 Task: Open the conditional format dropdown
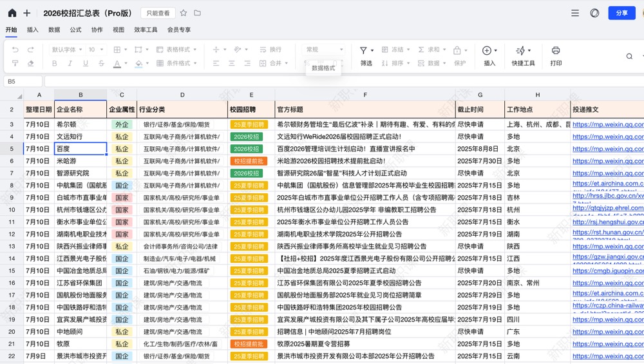[x=176, y=63]
